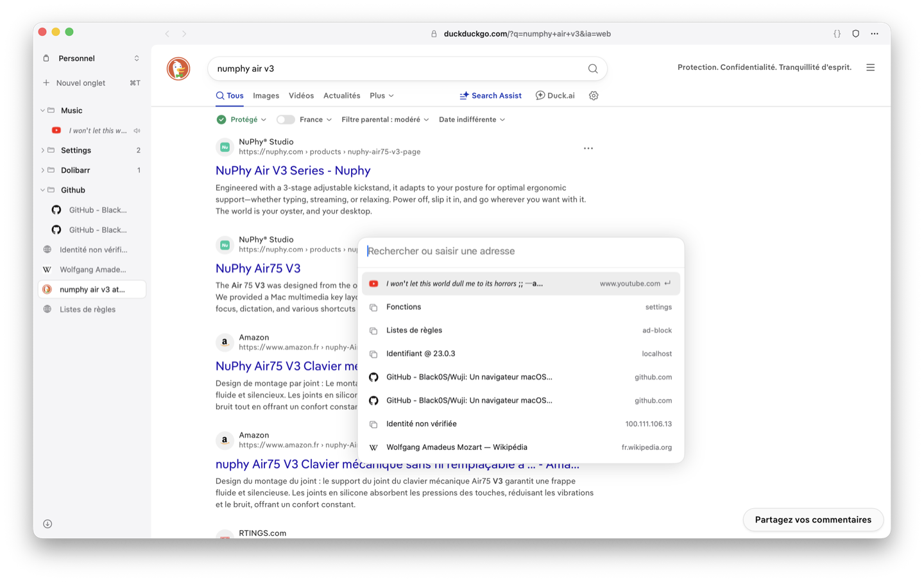
Task: Click the green Protégé checkmark icon
Action: (221, 120)
